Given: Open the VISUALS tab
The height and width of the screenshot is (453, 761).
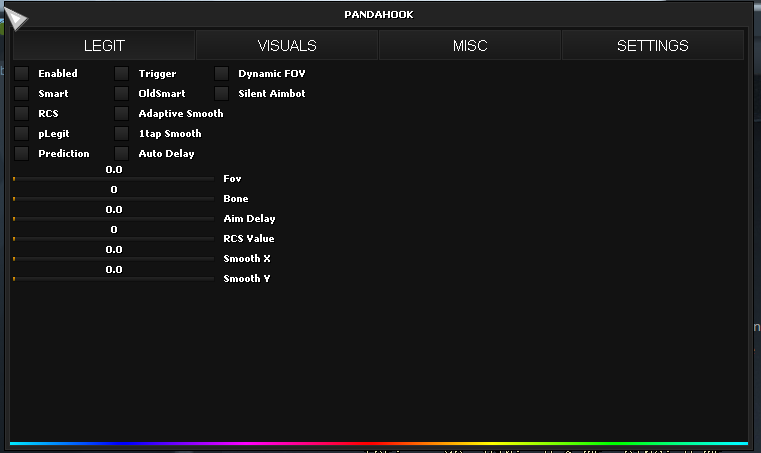Looking at the screenshot, I should pos(287,45).
